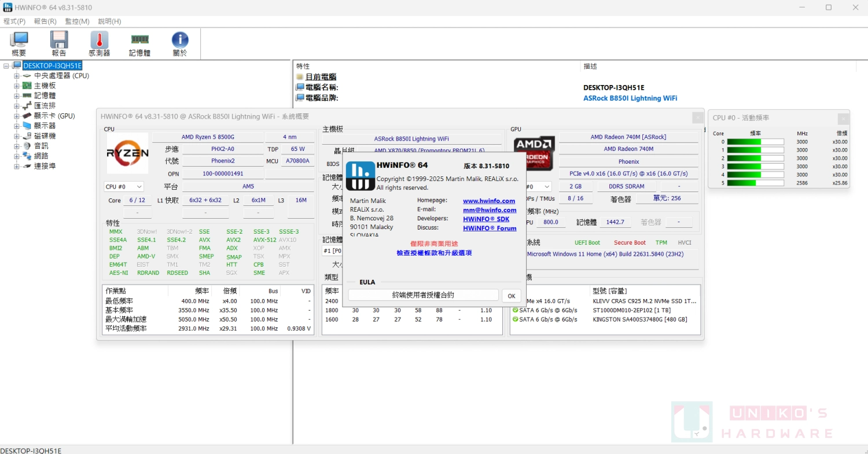
Task: Click Core 5 frequency bar
Action: tap(755, 183)
